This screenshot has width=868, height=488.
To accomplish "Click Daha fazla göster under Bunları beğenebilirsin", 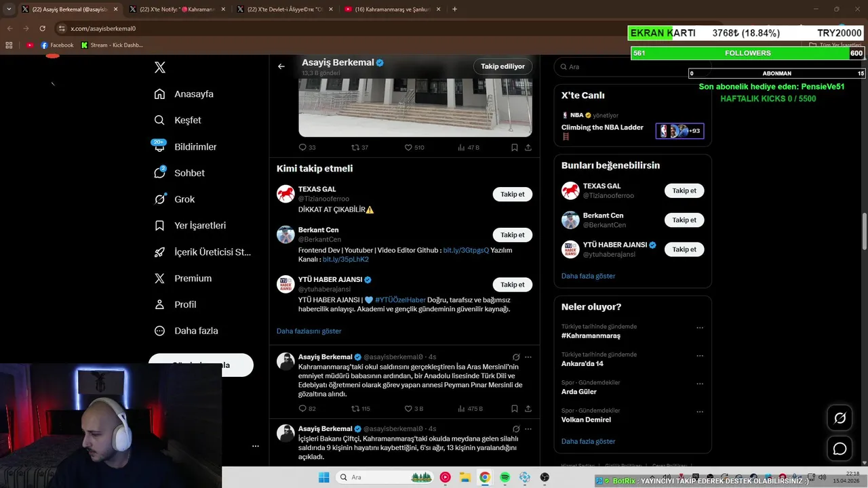I will click(x=588, y=276).
